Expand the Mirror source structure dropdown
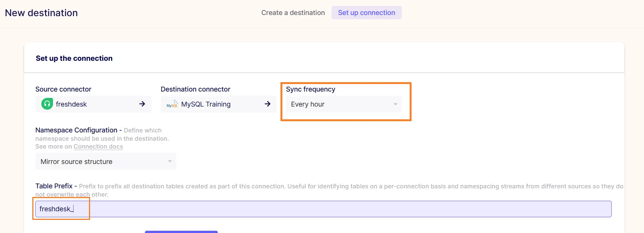The height and width of the screenshot is (233, 644). click(x=106, y=161)
